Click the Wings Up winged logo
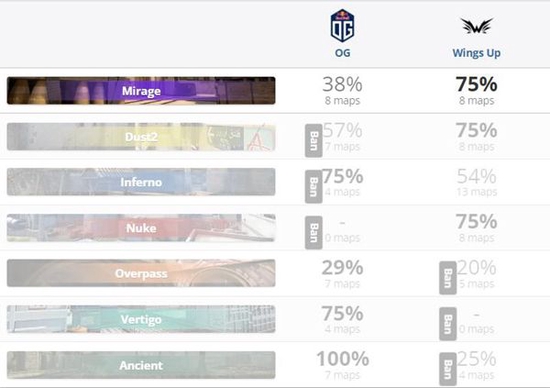This screenshot has height=388, width=550. pyautogui.click(x=477, y=26)
